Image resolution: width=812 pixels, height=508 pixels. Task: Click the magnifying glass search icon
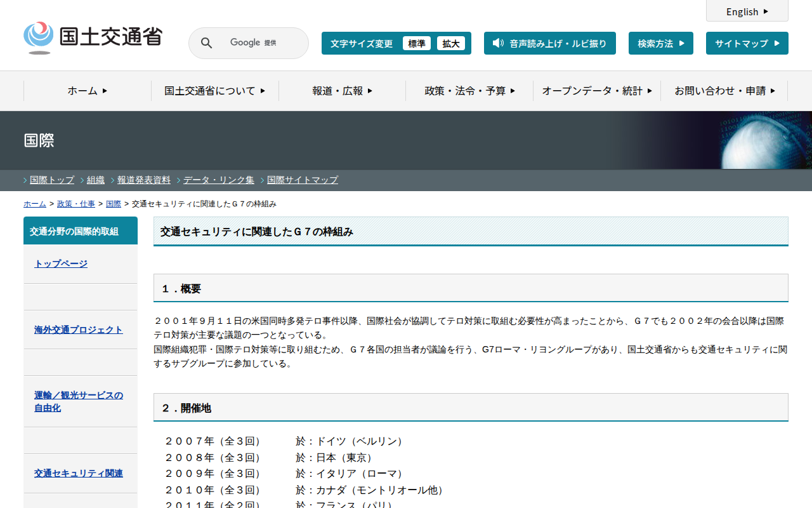206,43
